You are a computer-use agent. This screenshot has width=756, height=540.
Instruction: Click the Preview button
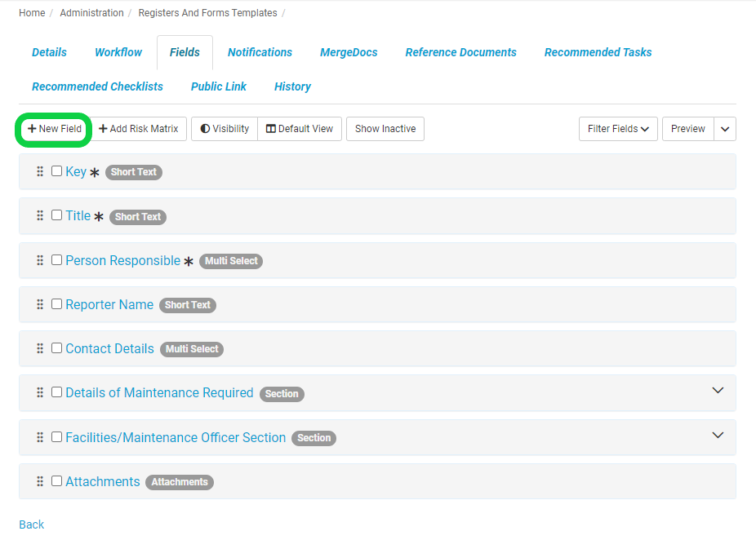pos(688,129)
